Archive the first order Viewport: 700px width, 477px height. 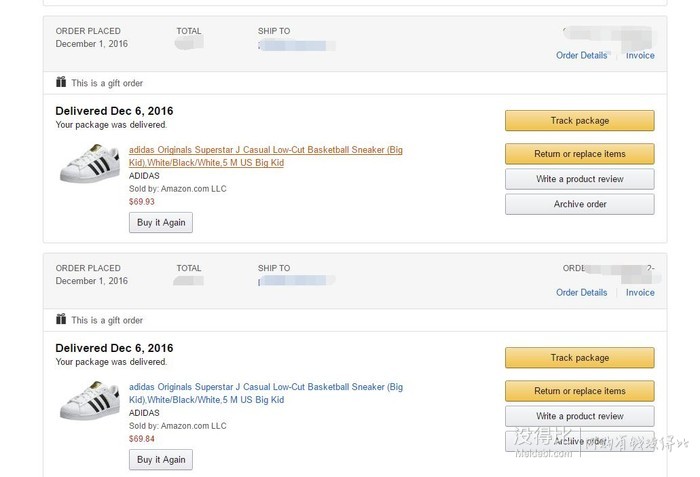coord(579,204)
